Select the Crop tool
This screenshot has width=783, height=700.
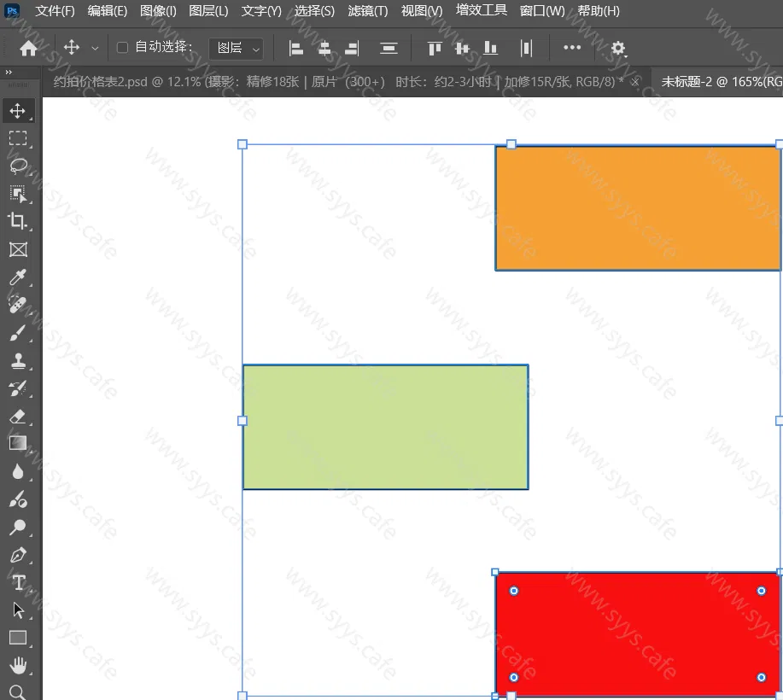coord(18,221)
